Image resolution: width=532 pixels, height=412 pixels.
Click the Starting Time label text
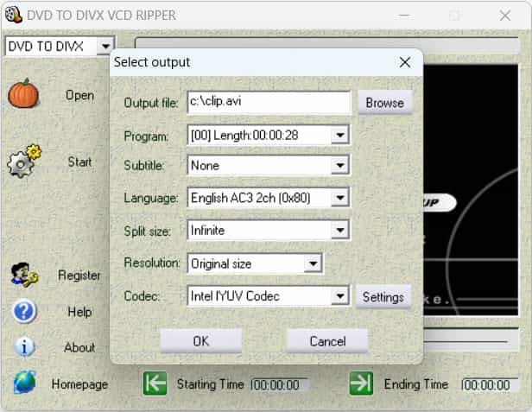pyautogui.click(x=211, y=384)
